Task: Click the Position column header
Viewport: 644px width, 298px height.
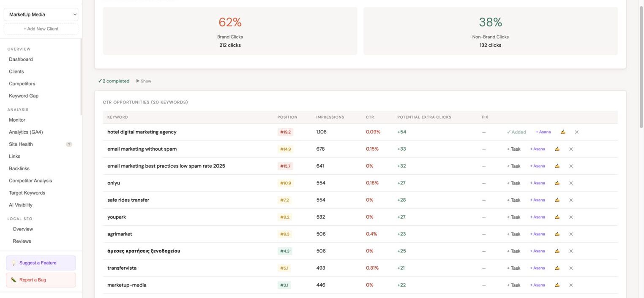Action: click(287, 117)
